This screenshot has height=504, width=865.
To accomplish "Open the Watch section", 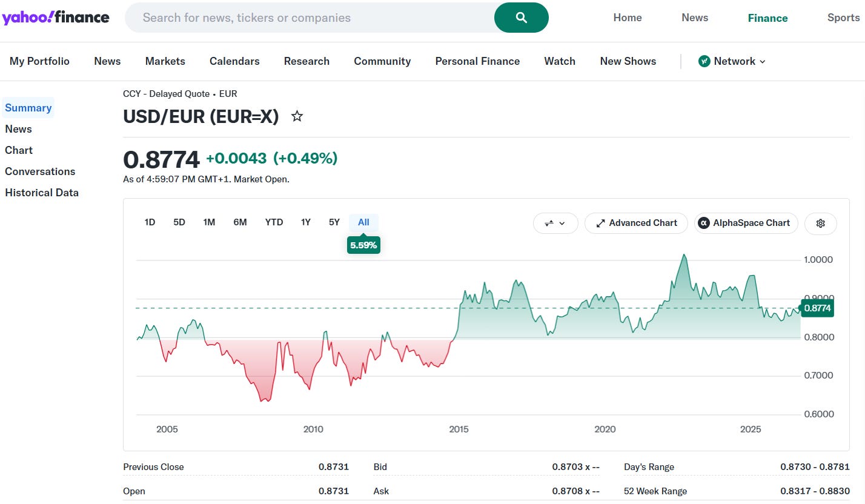I will tap(560, 61).
